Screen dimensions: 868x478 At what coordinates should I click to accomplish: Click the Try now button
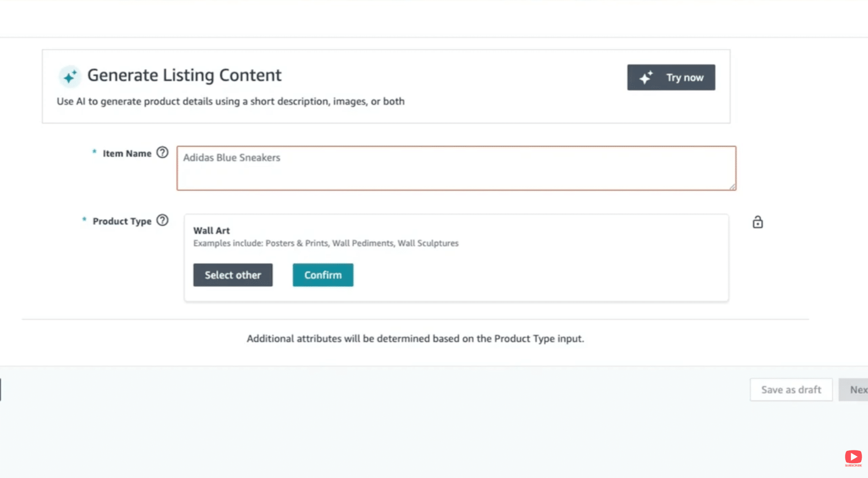[671, 77]
